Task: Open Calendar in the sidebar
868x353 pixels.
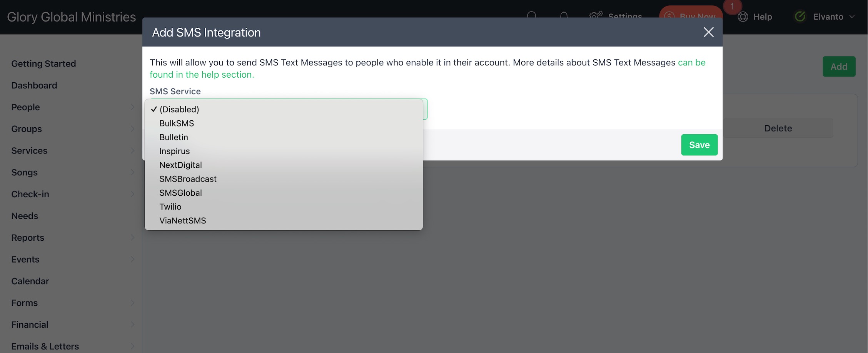Action: click(x=30, y=281)
